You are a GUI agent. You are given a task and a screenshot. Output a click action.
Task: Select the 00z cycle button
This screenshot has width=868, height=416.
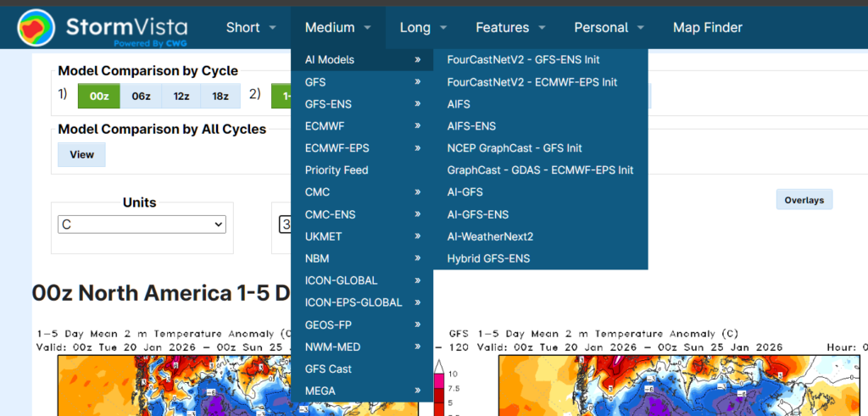[x=99, y=96]
